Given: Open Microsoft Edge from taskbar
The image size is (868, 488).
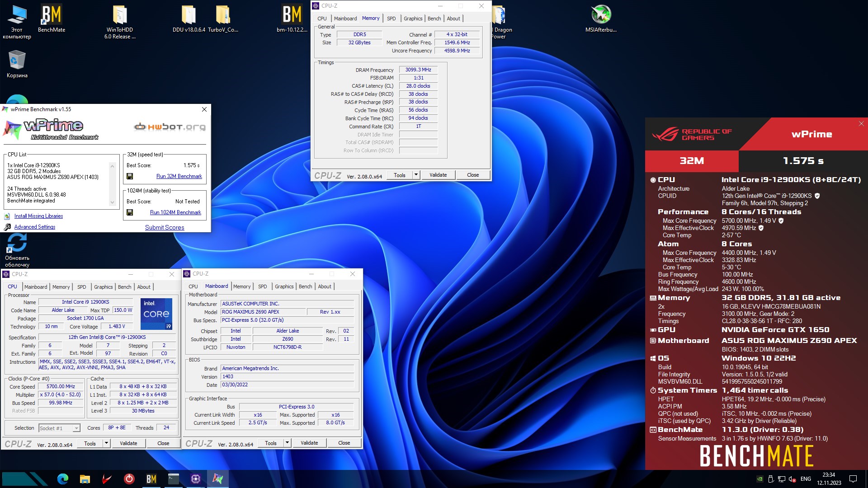Looking at the screenshot, I should [x=63, y=479].
